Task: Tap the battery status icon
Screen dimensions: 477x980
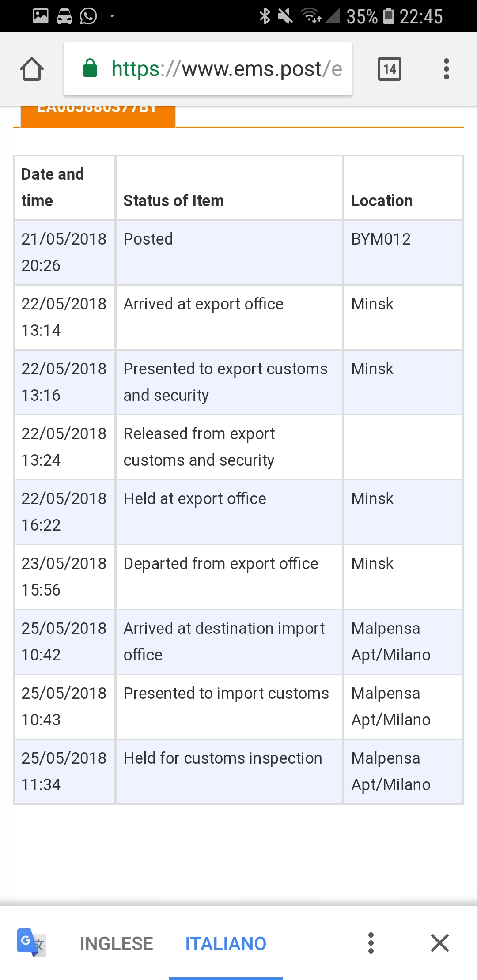Action: coord(389,16)
